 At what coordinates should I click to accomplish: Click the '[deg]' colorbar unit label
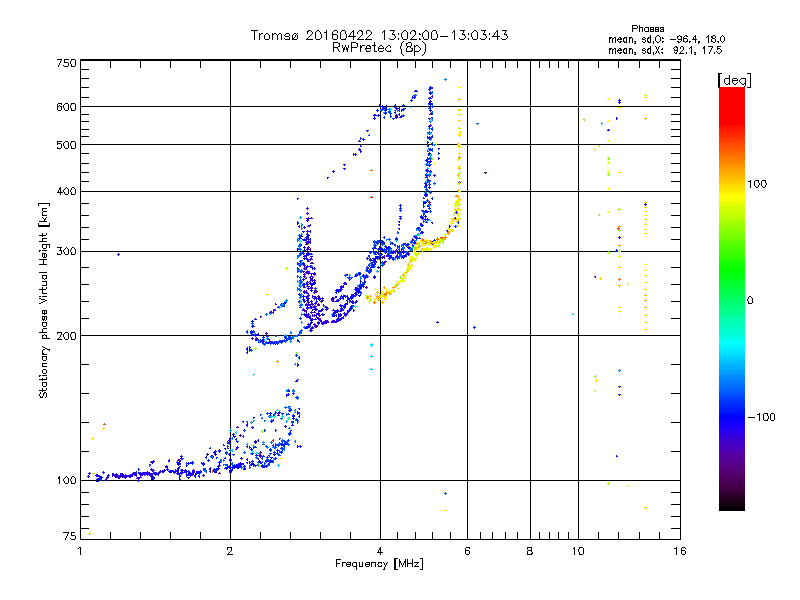pyautogui.click(x=734, y=80)
